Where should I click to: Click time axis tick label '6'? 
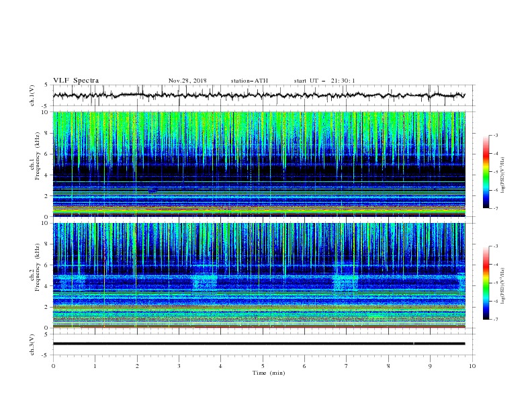(x=304, y=366)
